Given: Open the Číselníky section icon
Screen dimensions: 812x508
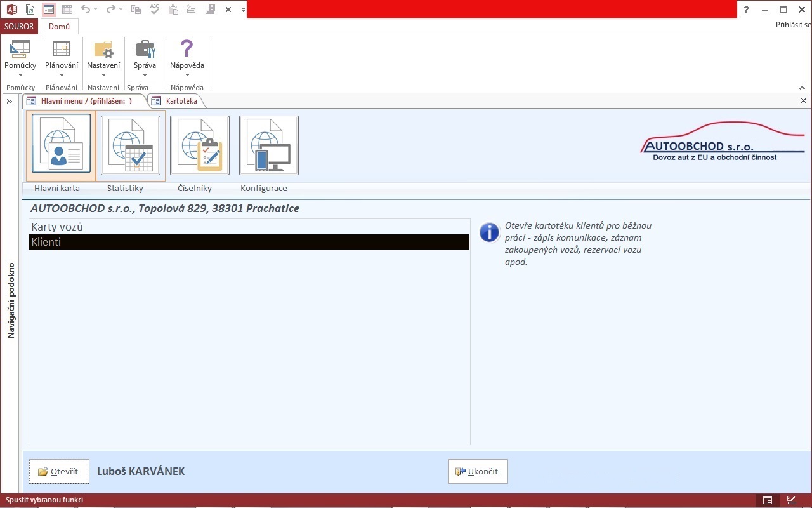Looking at the screenshot, I should click(200, 145).
